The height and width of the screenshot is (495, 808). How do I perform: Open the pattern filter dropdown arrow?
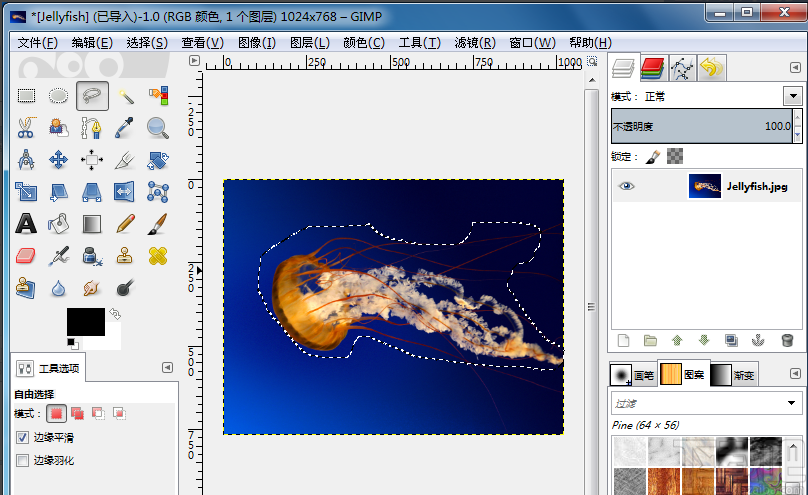(792, 403)
